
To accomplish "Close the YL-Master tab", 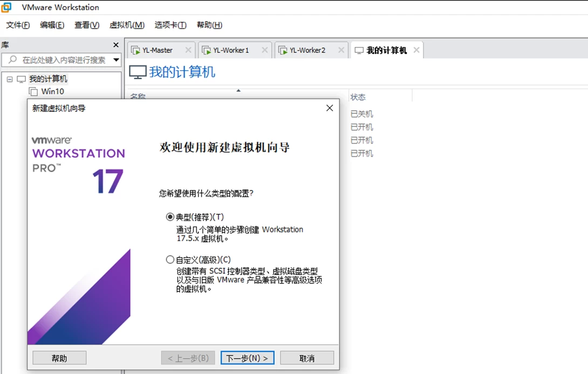I will [x=188, y=50].
